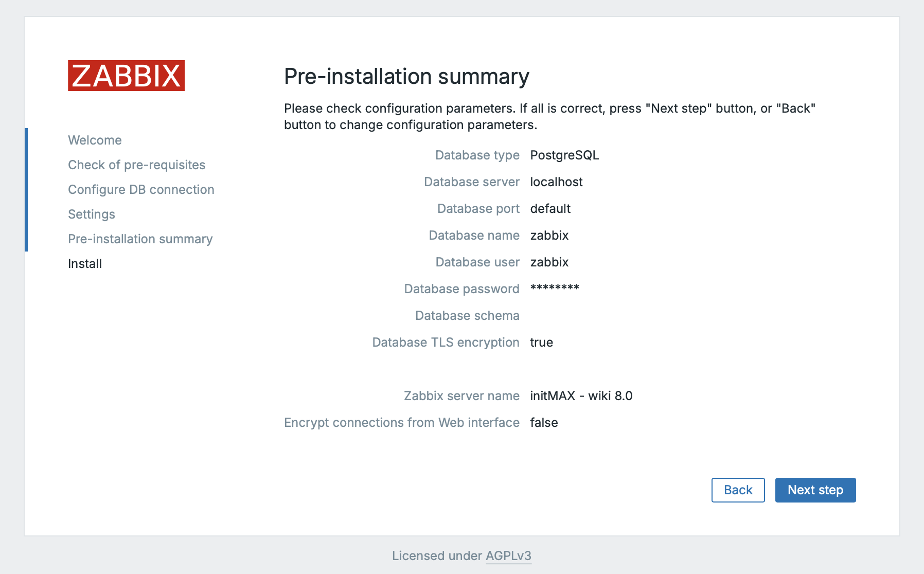This screenshot has height=574, width=924.
Task: Click the Database schema label
Action: click(x=467, y=315)
